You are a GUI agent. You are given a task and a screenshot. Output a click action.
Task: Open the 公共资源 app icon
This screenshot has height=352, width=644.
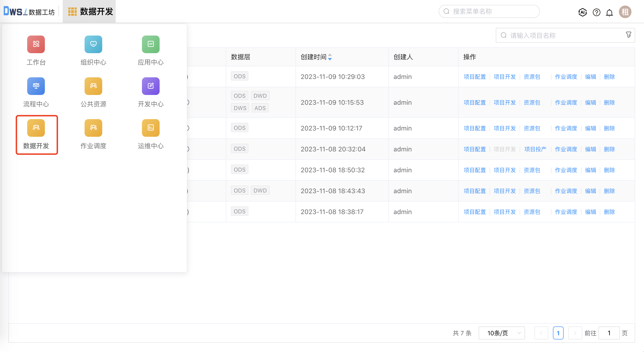(93, 86)
